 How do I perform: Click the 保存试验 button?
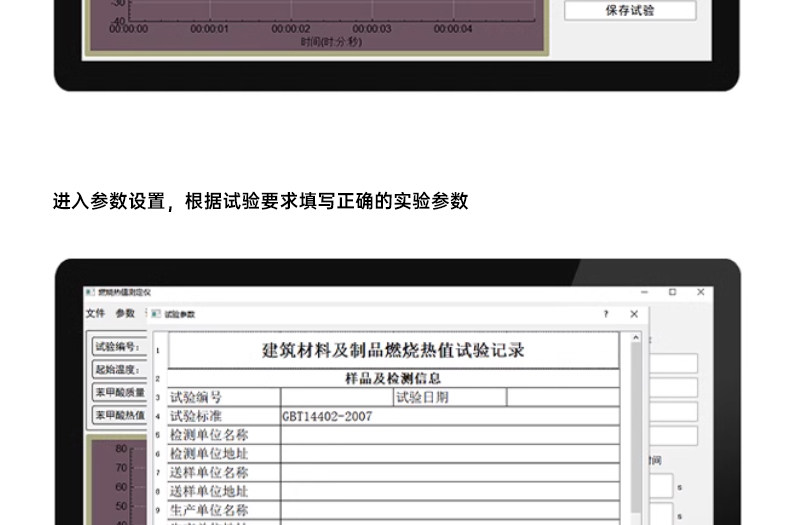630,10
